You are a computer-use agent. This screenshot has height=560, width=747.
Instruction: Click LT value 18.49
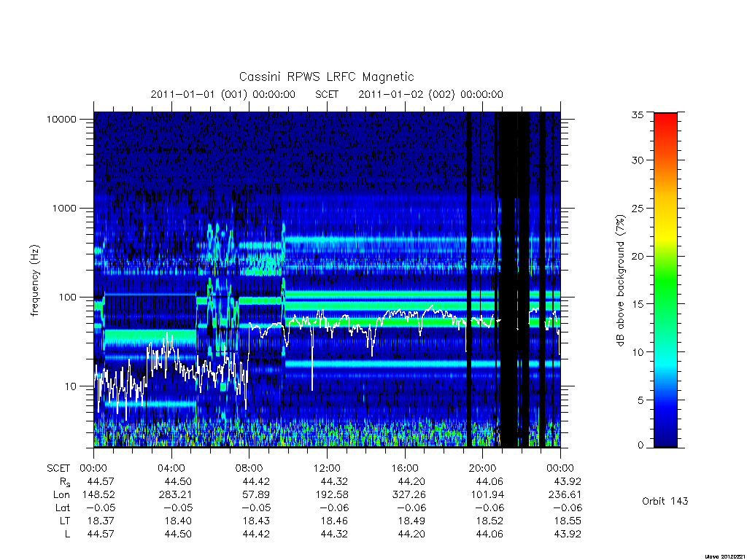click(411, 521)
